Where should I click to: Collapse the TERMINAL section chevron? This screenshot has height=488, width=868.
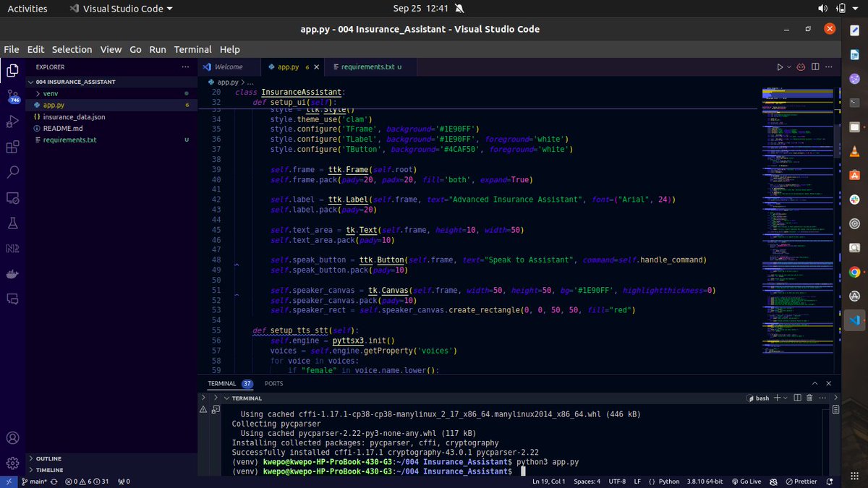click(227, 398)
